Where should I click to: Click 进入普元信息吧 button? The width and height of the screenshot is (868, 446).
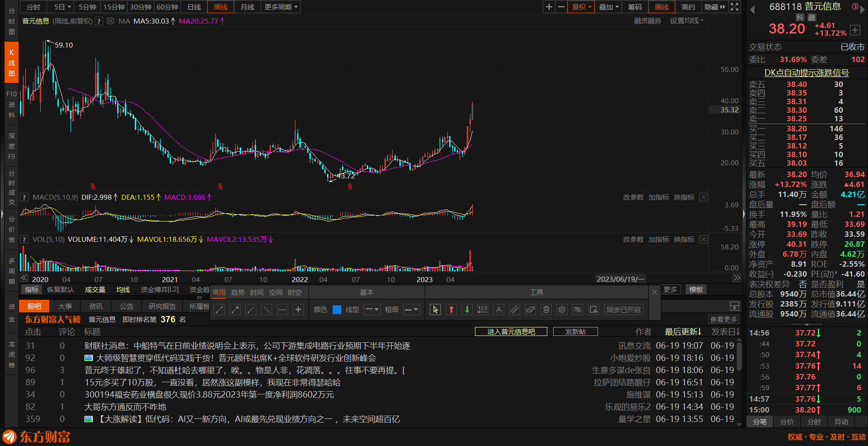pos(511,332)
